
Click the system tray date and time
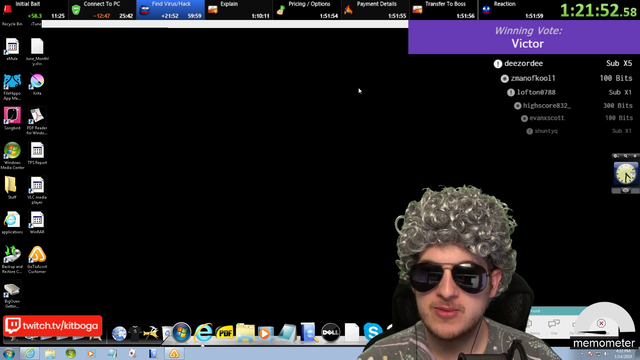click(624, 353)
